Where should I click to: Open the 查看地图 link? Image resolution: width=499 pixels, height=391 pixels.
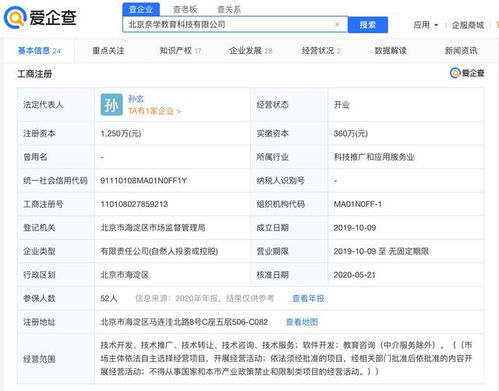302,322
